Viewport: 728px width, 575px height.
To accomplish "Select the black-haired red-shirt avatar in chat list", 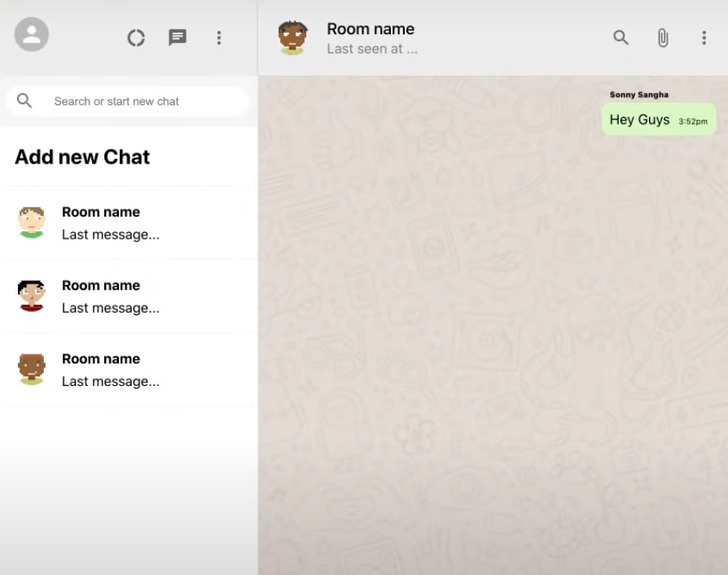I will tap(32, 296).
